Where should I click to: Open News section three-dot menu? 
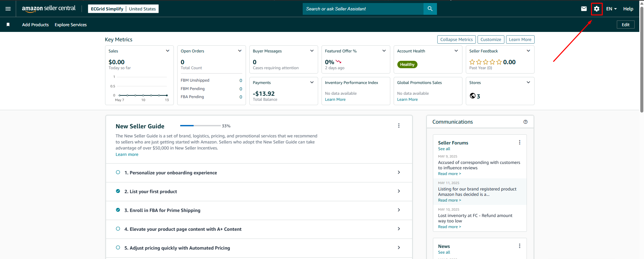click(519, 246)
